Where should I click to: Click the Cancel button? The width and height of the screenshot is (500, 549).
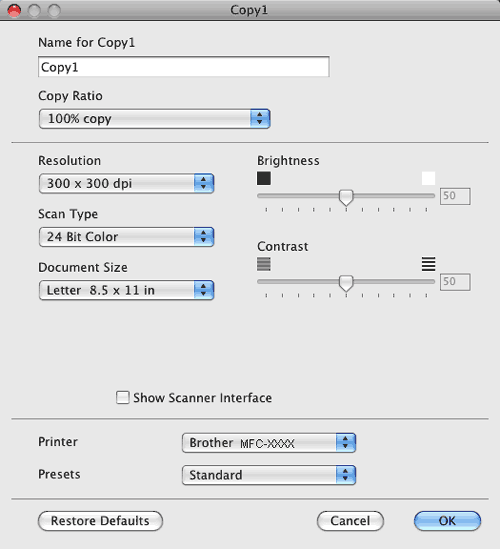[350, 521]
